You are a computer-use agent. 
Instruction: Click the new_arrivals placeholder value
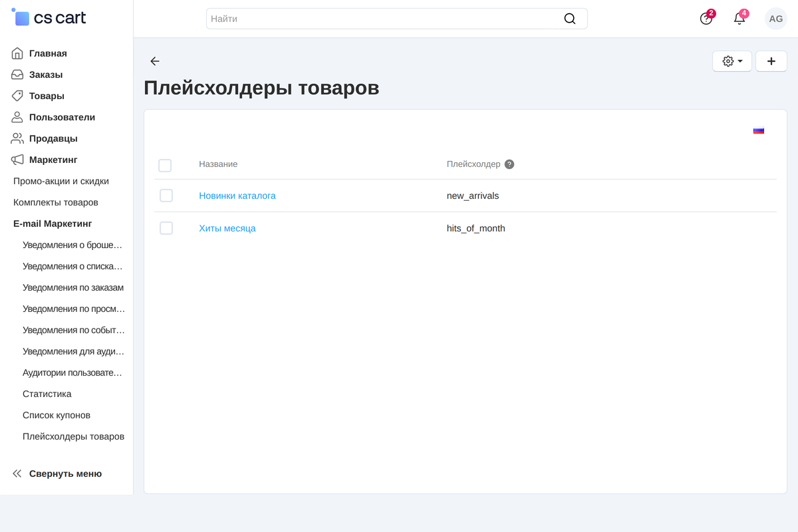tap(473, 196)
